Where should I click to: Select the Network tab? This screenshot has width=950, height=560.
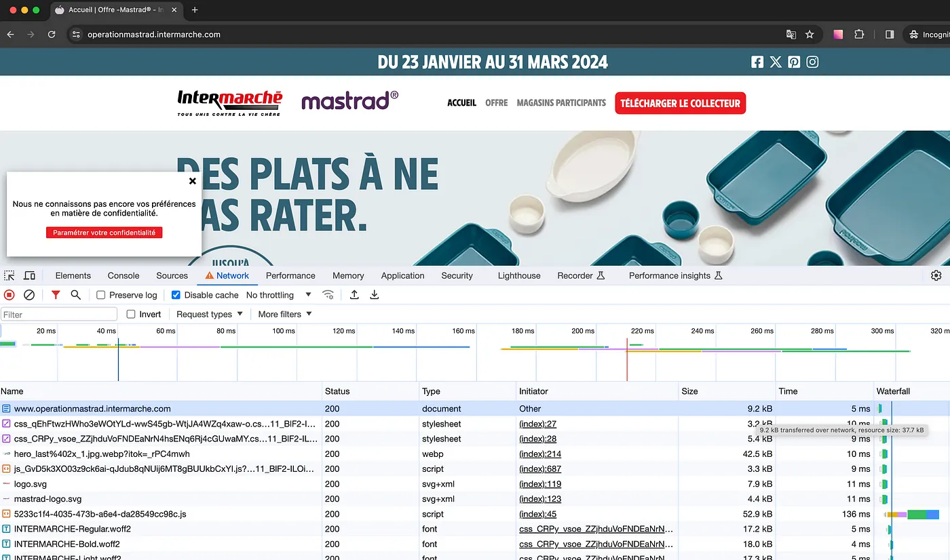[227, 275]
